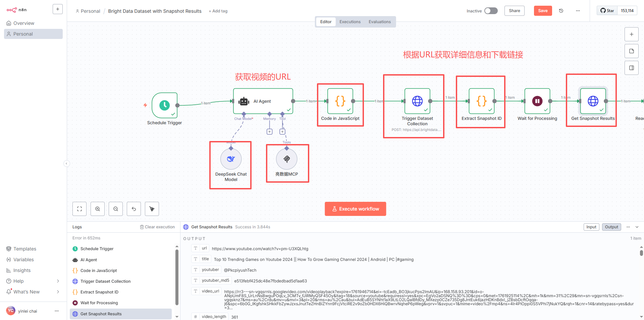Open user menu for yinlei chai

coord(57,311)
